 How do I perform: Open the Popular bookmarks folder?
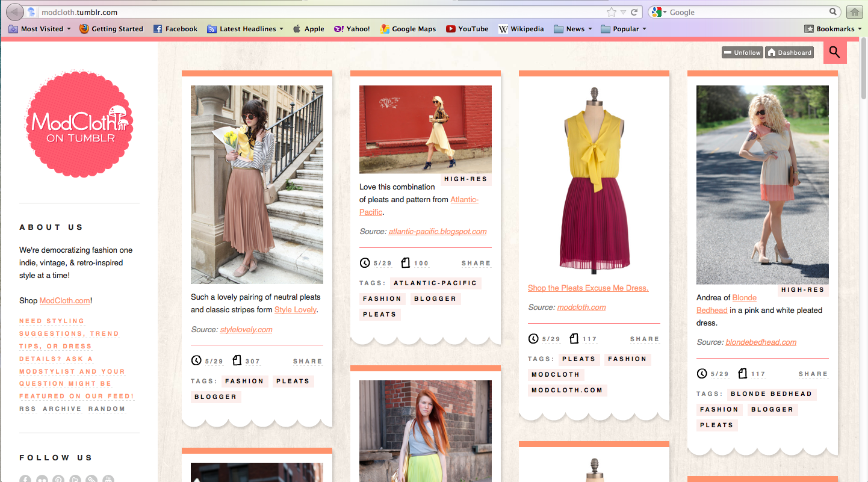(x=624, y=29)
